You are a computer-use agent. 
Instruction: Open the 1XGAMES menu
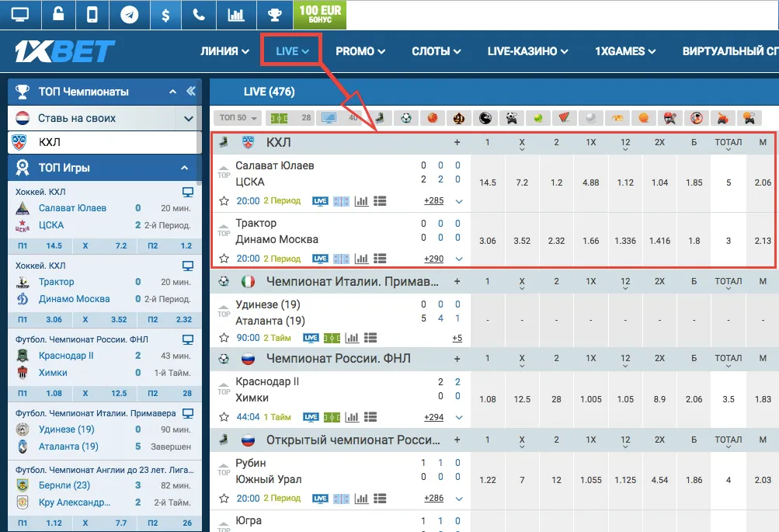tap(625, 51)
